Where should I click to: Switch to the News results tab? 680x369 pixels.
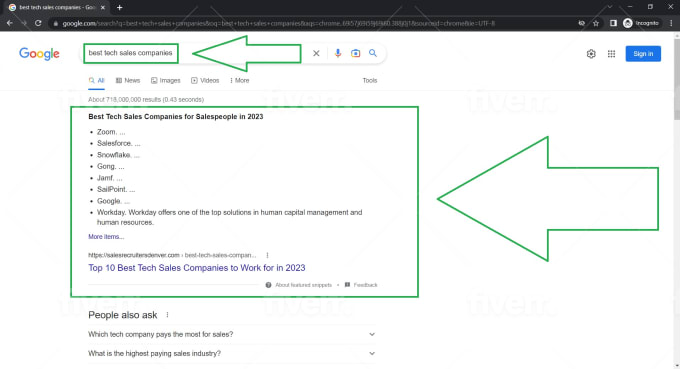click(128, 81)
